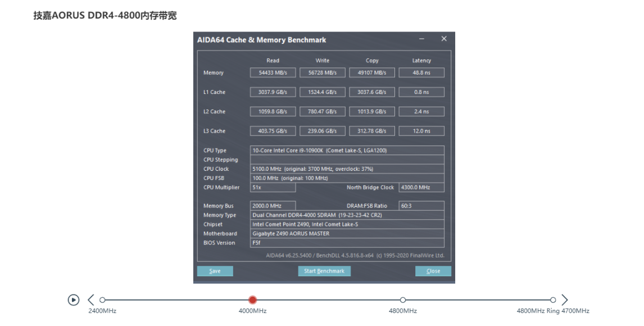The image size is (644, 326).
Task: Click the Latency column header
Action: pyautogui.click(x=421, y=60)
